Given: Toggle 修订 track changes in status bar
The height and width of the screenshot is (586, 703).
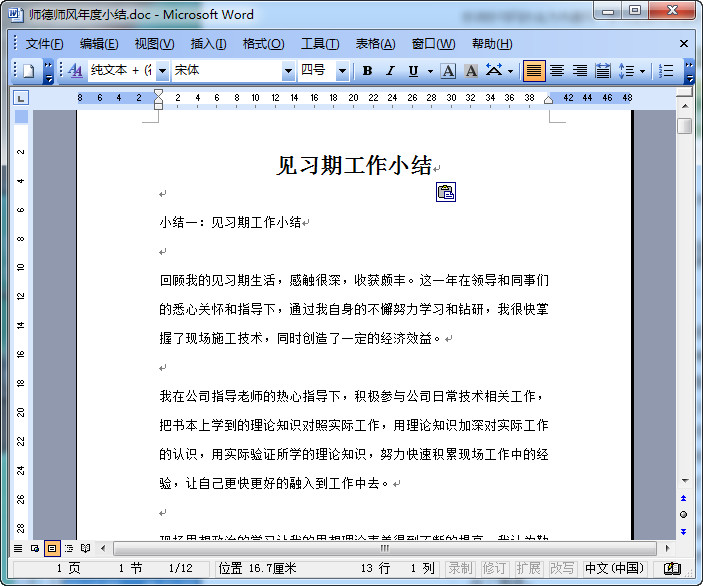Looking at the screenshot, I should (x=494, y=569).
